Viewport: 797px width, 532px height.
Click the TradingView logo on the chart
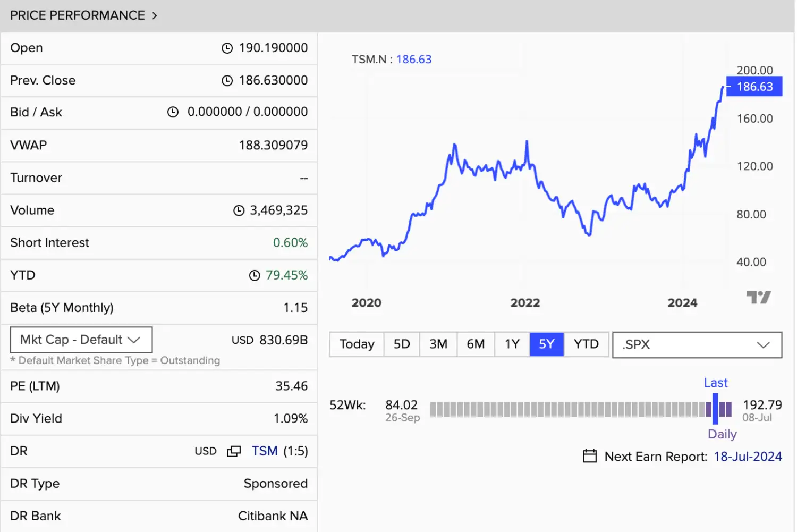click(x=758, y=297)
